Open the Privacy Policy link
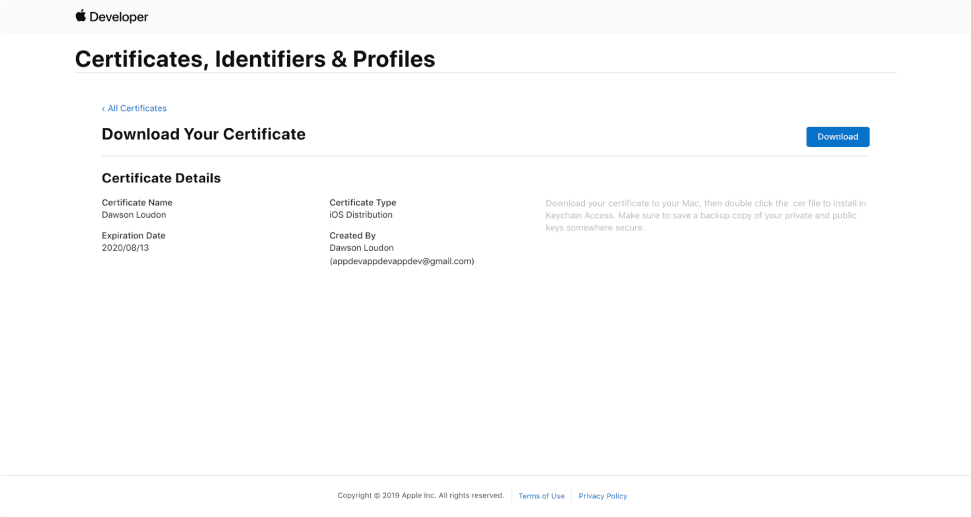 pos(603,496)
